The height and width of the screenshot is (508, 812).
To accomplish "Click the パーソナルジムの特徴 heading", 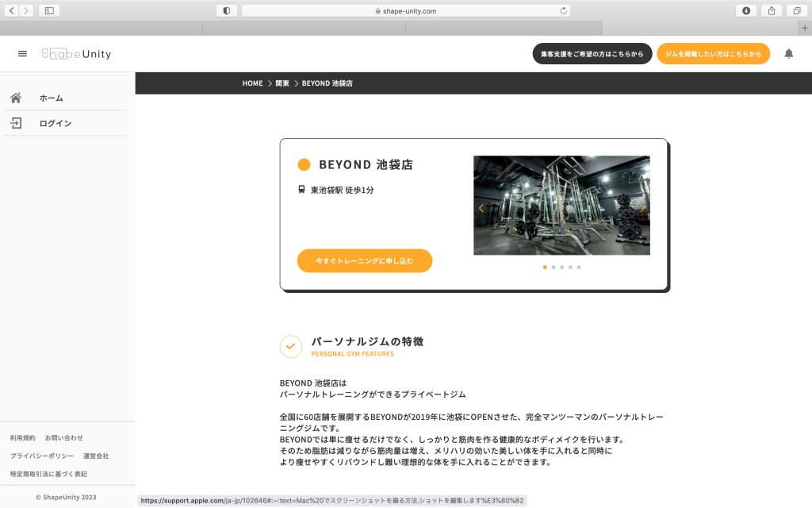I will (367, 341).
